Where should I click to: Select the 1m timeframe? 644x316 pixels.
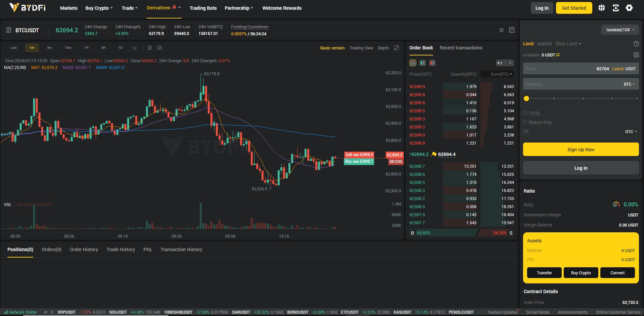coord(32,48)
